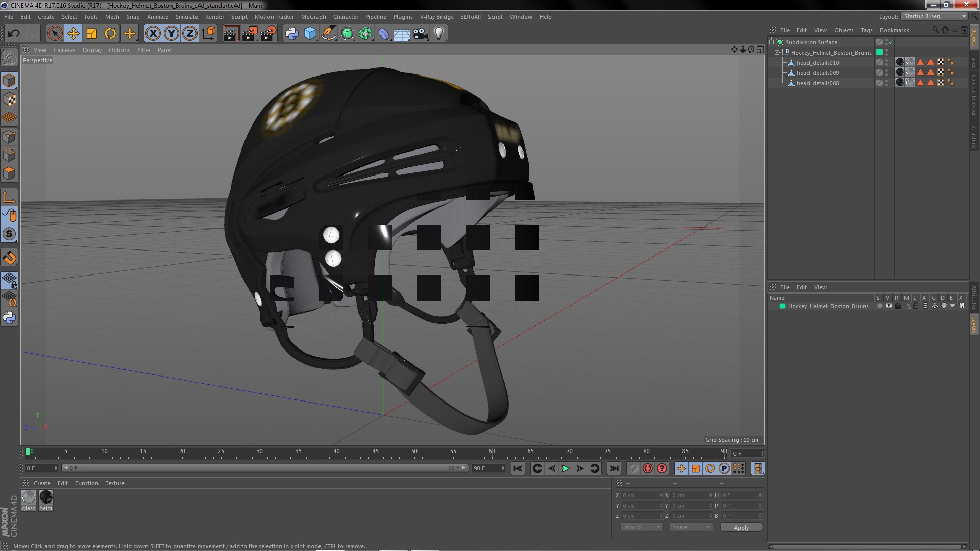The width and height of the screenshot is (980, 551).
Task: Open the V-Ray Bridge menu
Action: [436, 17]
